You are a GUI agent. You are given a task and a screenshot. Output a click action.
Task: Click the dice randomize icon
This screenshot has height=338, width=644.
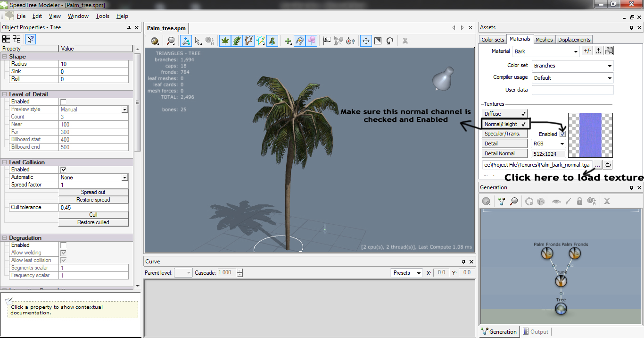coord(541,201)
